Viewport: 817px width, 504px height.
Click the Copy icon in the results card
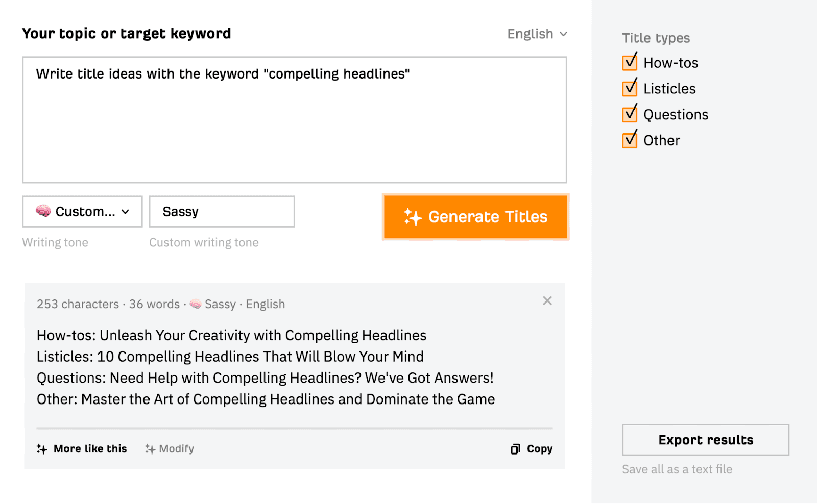[516, 448]
